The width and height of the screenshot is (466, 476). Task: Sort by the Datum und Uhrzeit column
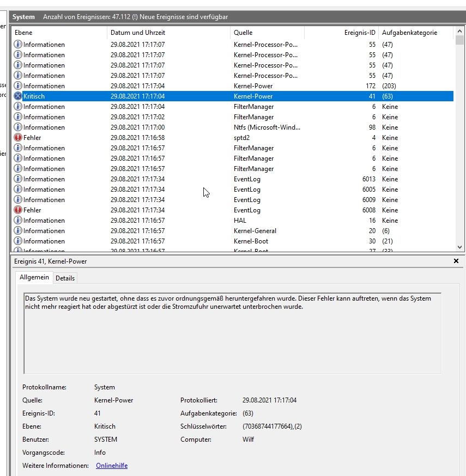[x=168, y=33]
